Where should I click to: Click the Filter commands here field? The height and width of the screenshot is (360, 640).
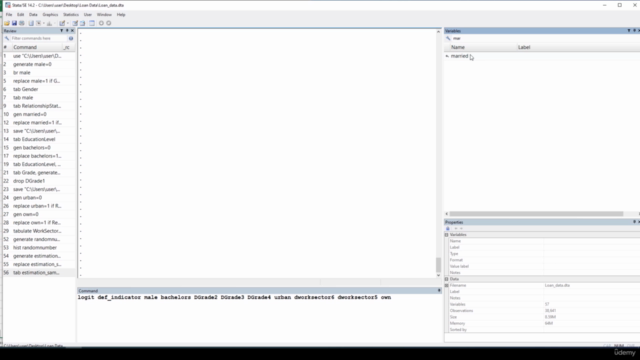[x=38, y=38]
